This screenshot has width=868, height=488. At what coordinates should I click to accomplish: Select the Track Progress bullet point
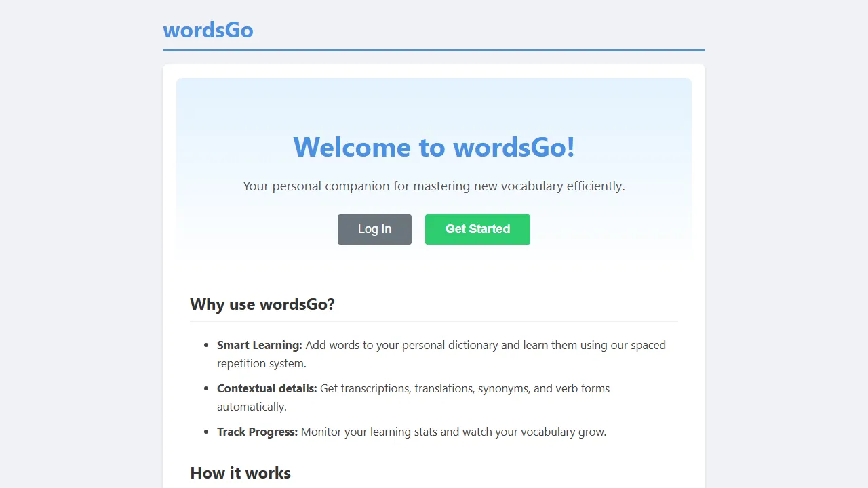point(412,432)
